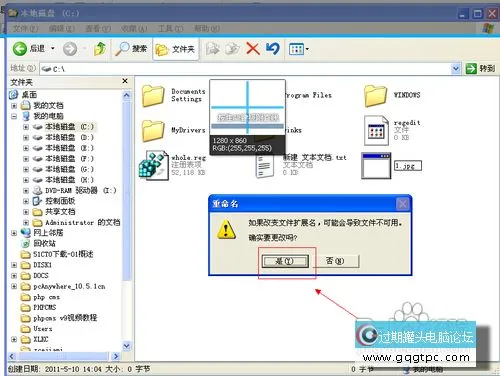Viewport: 500px width, 376px height.
Task: Expand the DVD-RAM drive (I:) node
Action: pyautogui.click(x=26, y=191)
